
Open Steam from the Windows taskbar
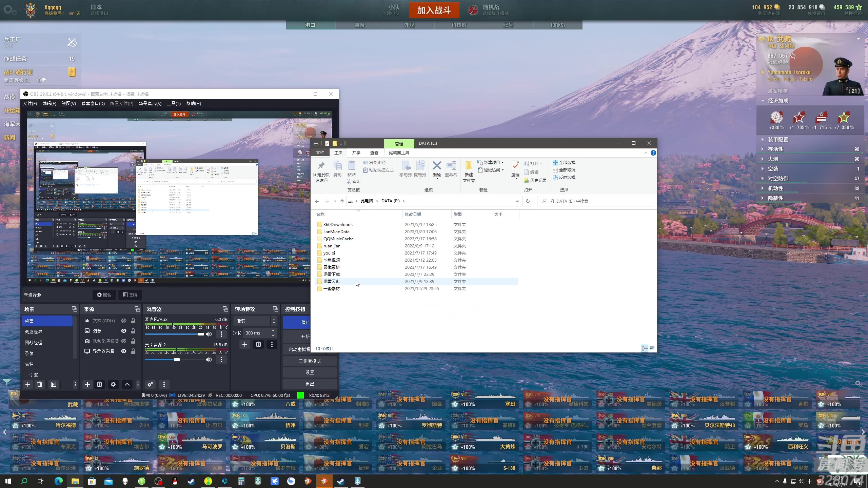(192, 481)
